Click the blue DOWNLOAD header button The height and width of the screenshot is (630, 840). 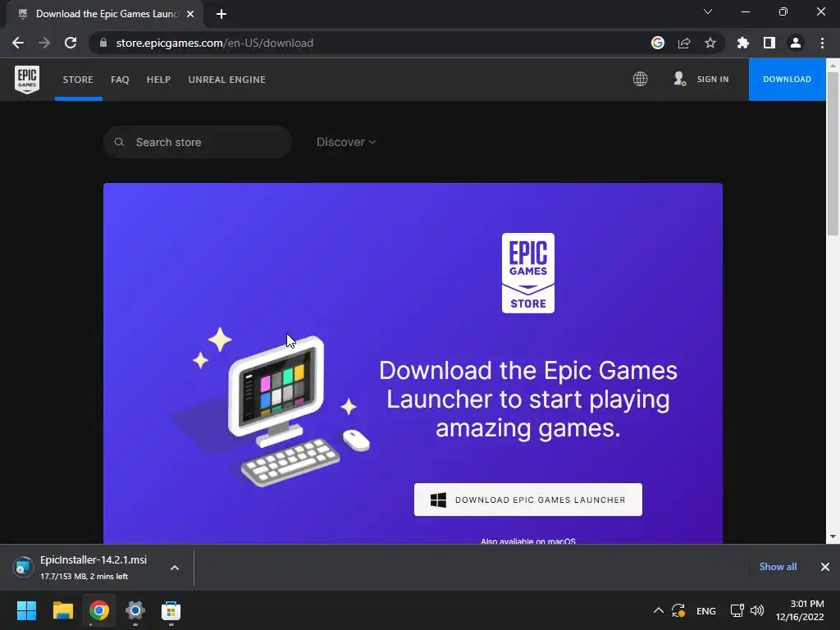(x=787, y=80)
